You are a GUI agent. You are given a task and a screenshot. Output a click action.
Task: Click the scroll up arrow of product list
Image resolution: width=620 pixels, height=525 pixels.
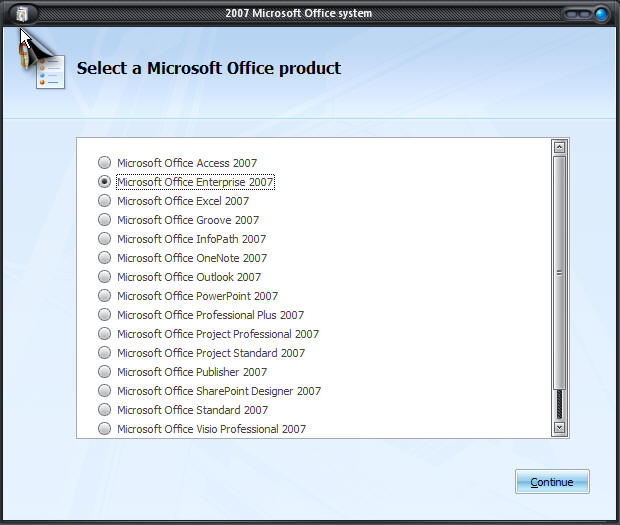pyautogui.click(x=559, y=147)
